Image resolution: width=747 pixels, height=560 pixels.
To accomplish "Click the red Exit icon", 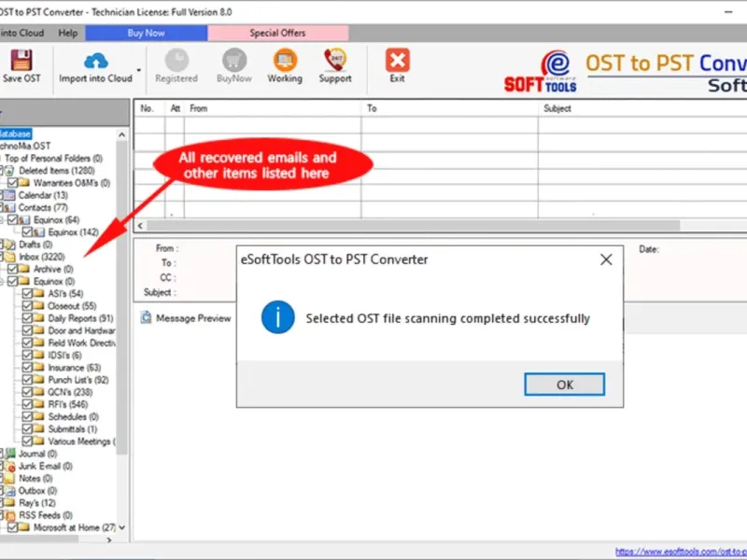I will point(398,60).
